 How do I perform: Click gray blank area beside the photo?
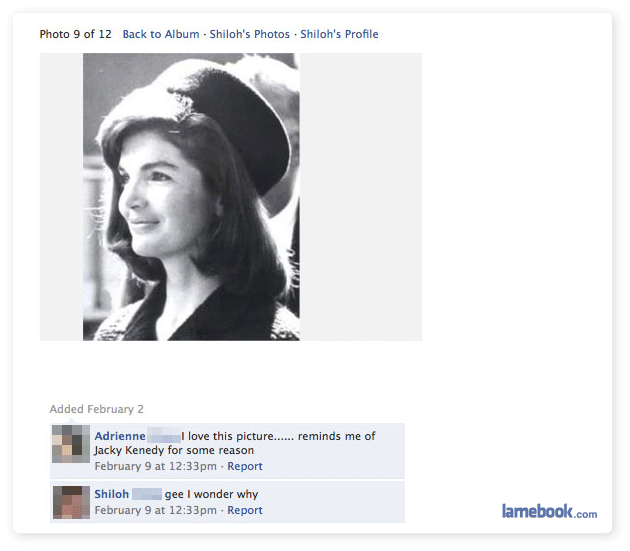pos(361,197)
